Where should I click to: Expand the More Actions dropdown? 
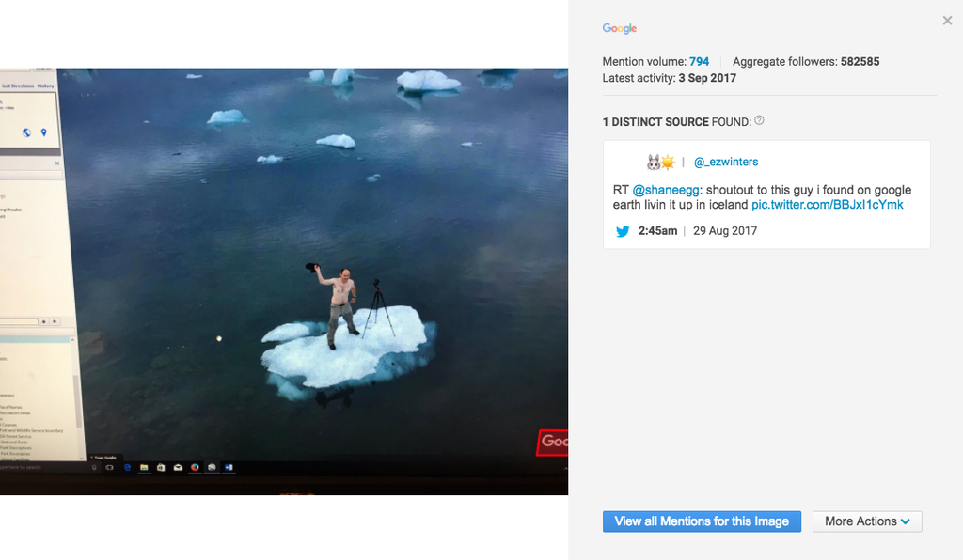(867, 521)
